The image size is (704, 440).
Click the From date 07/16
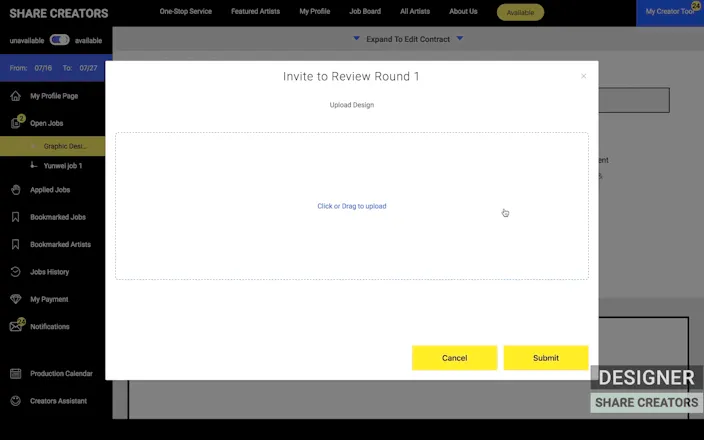pyautogui.click(x=43, y=68)
